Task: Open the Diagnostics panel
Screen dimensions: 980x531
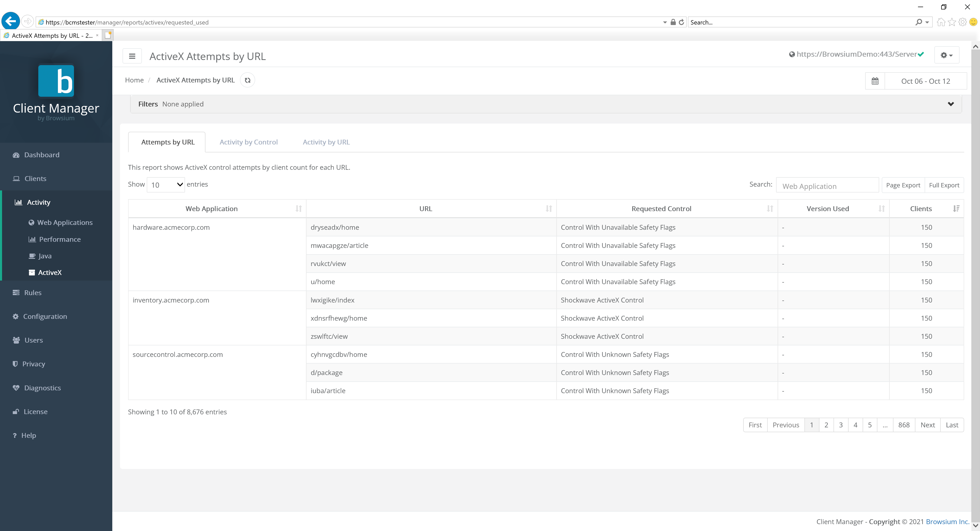Action: pos(42,388)
